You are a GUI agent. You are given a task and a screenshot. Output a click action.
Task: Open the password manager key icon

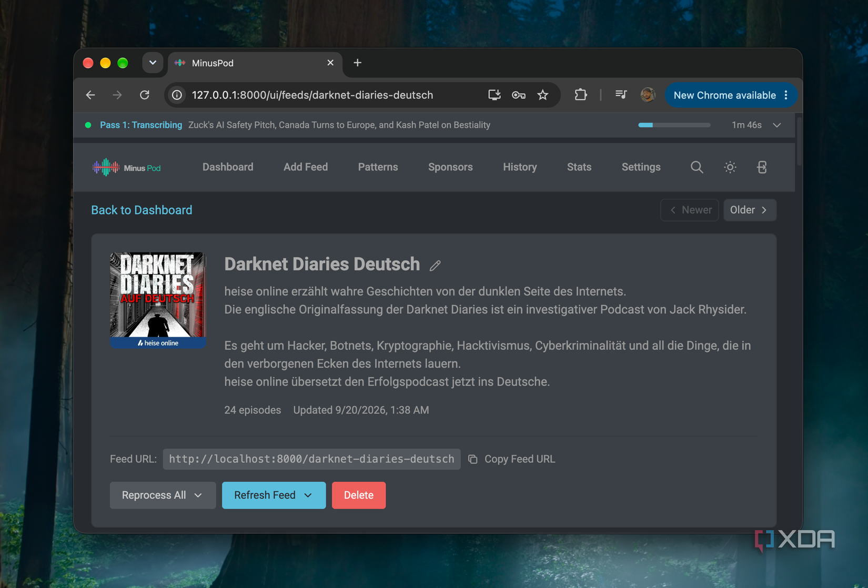tap(519, 95)
